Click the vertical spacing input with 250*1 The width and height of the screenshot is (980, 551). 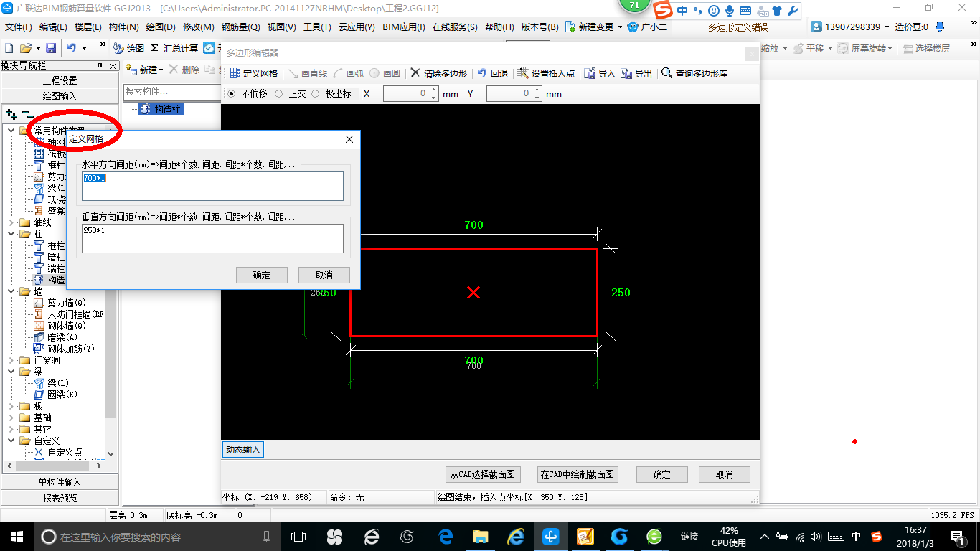212,238
